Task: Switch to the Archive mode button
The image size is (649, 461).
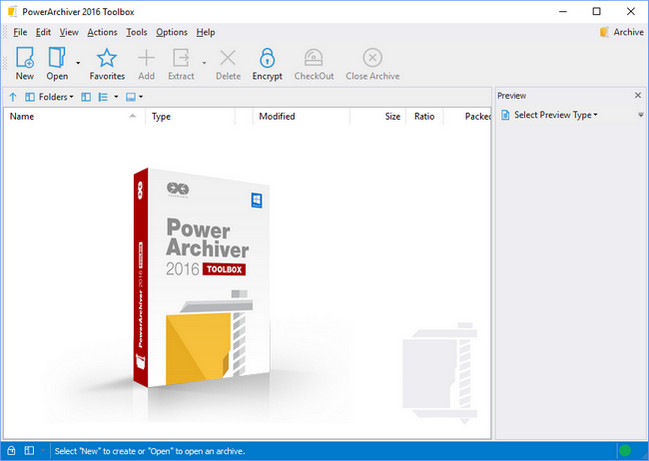Action: 622,32
